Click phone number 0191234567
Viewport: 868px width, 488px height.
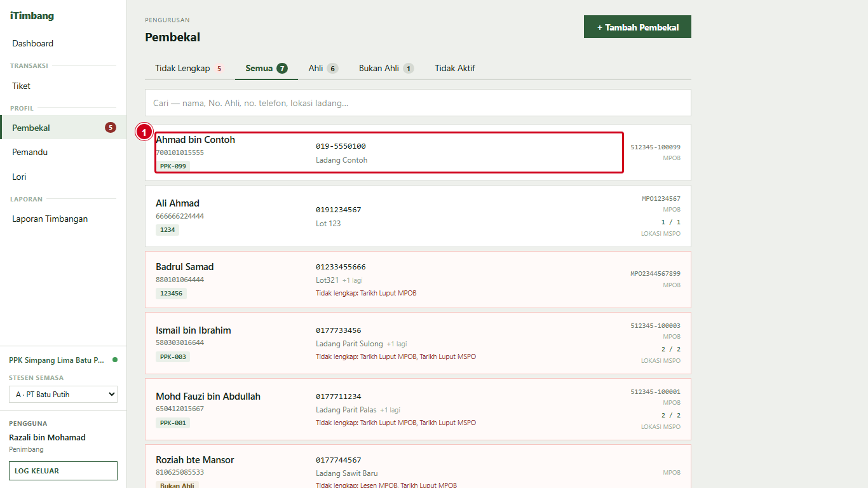pos(339,210)
